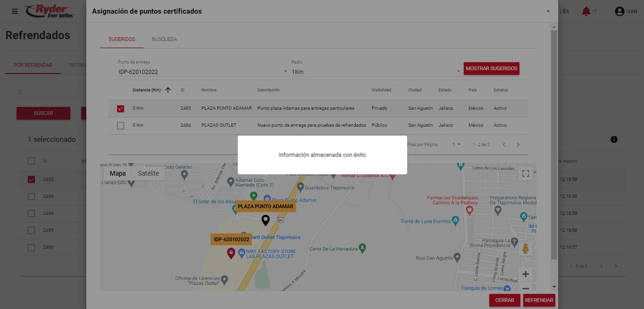644x309 pixels.
Task: Open the IVAN user account icon
Action: click(619, 11)
